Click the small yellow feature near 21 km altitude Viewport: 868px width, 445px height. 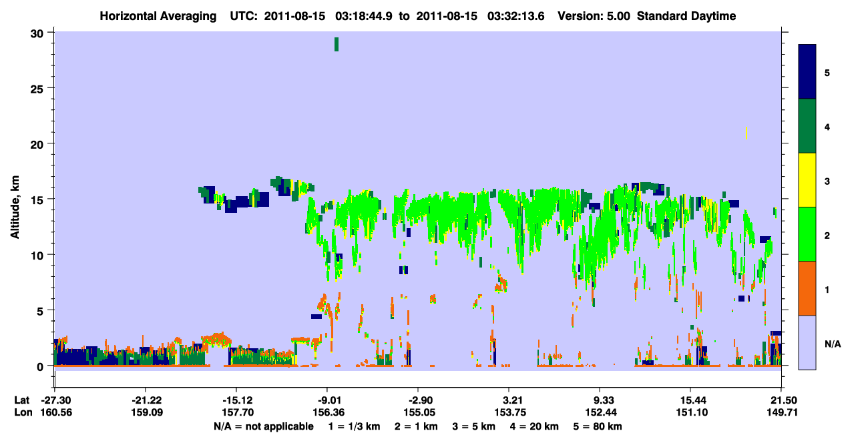[746, 133]
